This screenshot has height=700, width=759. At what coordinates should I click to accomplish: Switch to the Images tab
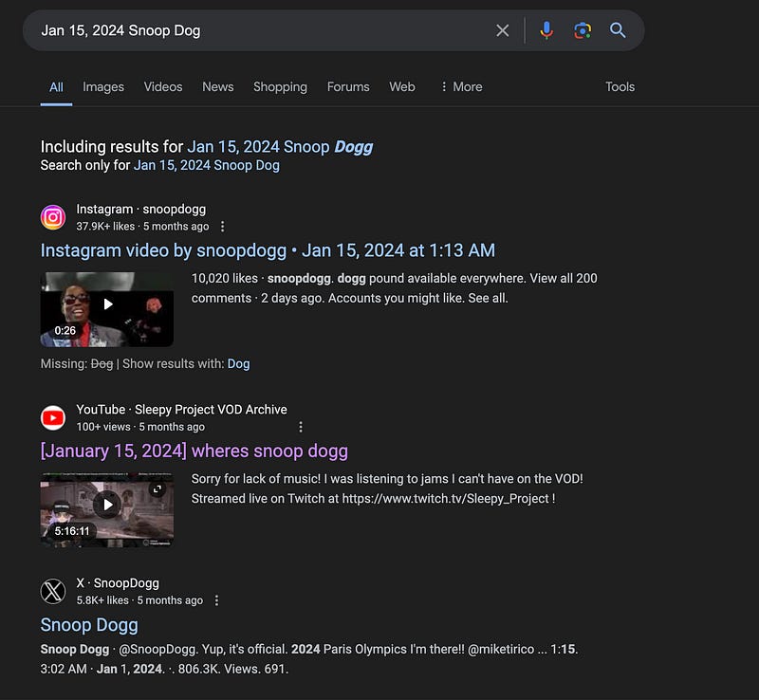[x=103, y=87]
